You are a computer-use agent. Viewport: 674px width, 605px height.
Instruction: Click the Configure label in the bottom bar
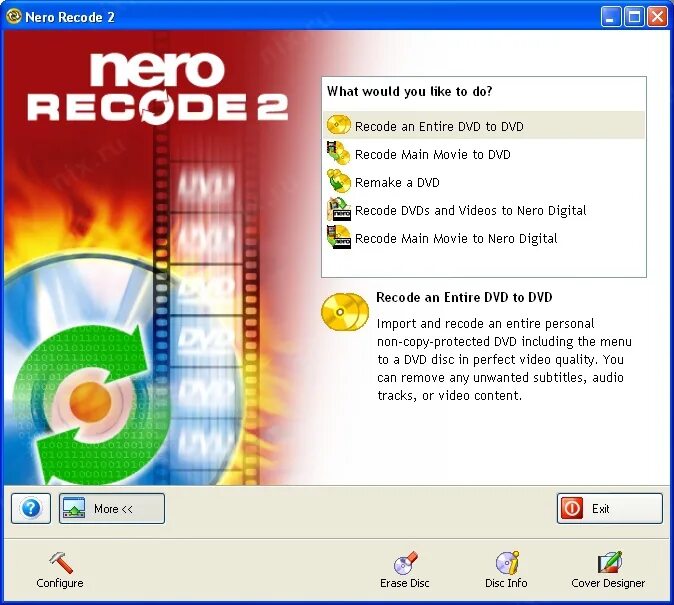(60, 583)
